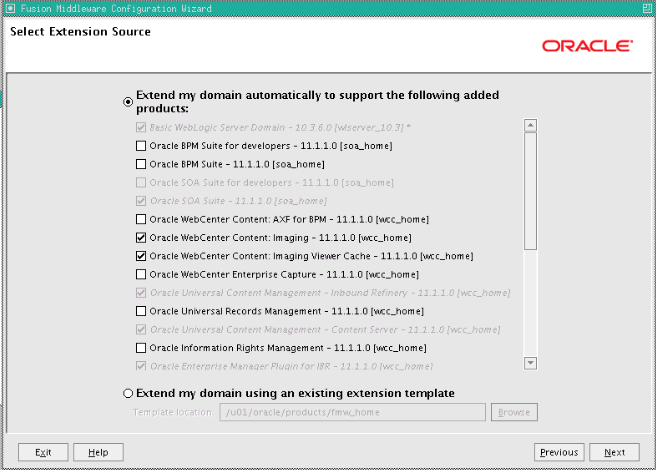Click 'Extend my domain using an existing extension template' text

[x=295, y=393]
